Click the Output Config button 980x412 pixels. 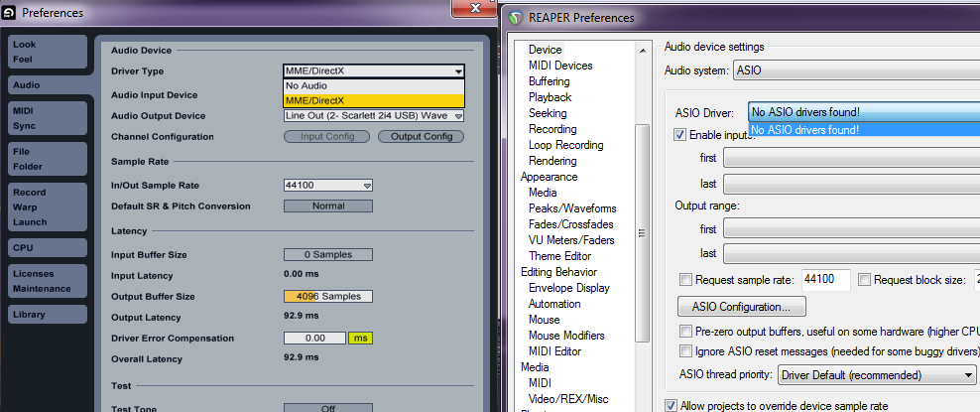pyautogui.click(x=421, y=136)
